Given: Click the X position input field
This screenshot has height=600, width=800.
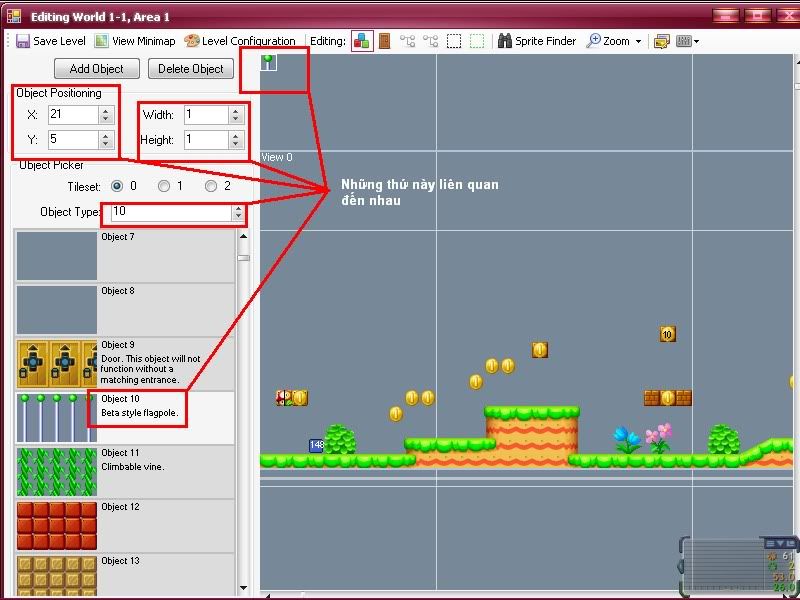Looking at the screenshot, I should click(x=73, y=114).
